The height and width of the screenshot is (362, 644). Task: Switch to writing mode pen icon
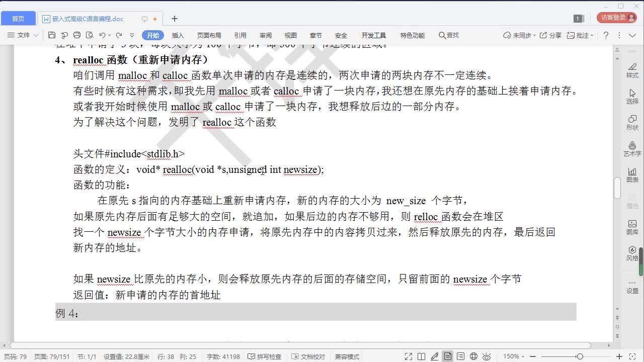click(435, 356)
